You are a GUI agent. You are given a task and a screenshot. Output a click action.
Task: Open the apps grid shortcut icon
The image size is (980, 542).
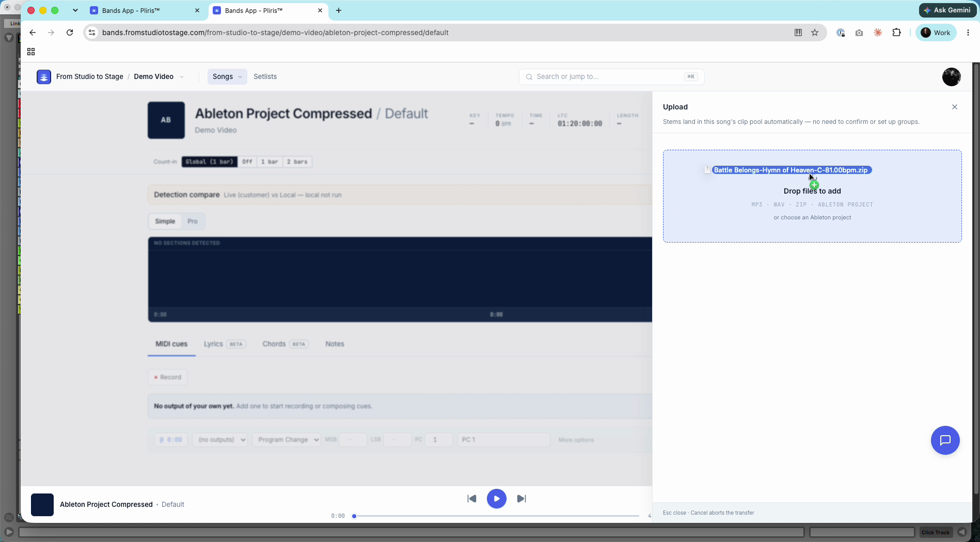(31, 52)
